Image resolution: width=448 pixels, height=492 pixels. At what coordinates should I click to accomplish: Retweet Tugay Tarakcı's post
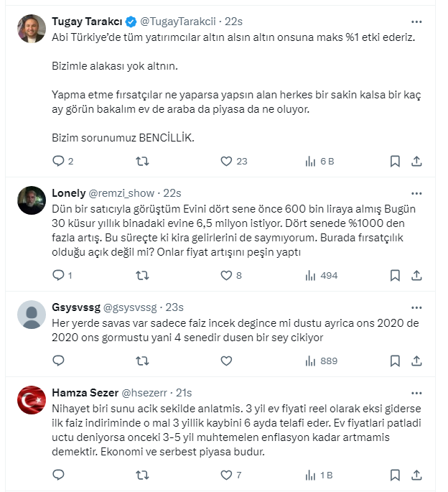tap(142, 162)
